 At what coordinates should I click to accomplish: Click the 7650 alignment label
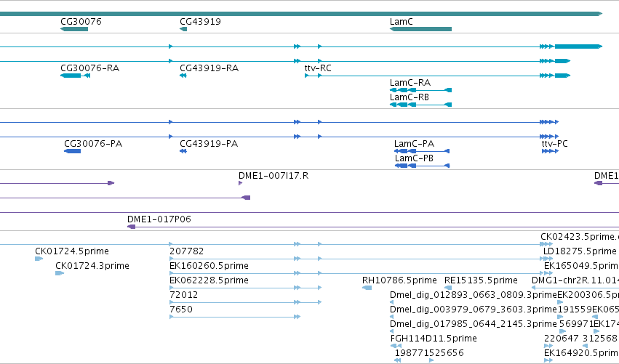tap(181, 310)
